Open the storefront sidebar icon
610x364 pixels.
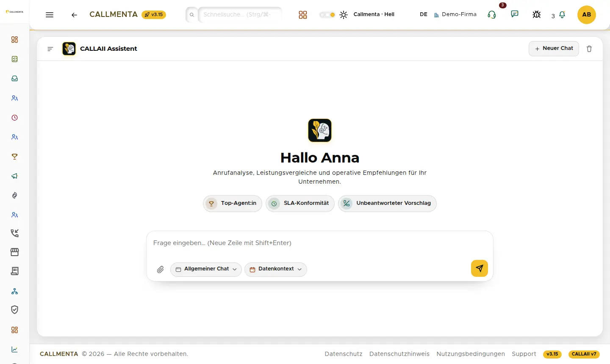[x=15, y=252]
